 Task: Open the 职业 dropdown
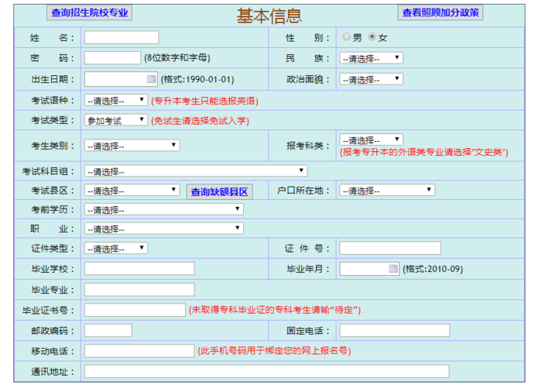tap(164, 229)
